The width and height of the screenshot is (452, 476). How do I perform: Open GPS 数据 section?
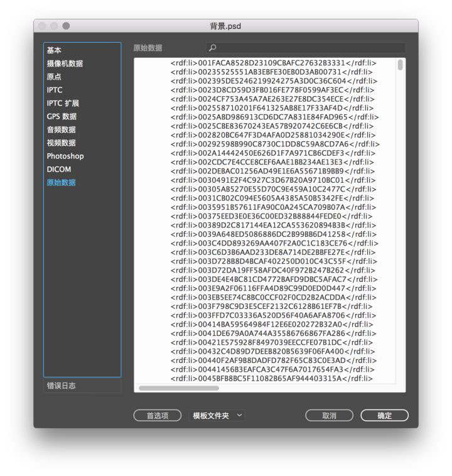click(62, 116)
